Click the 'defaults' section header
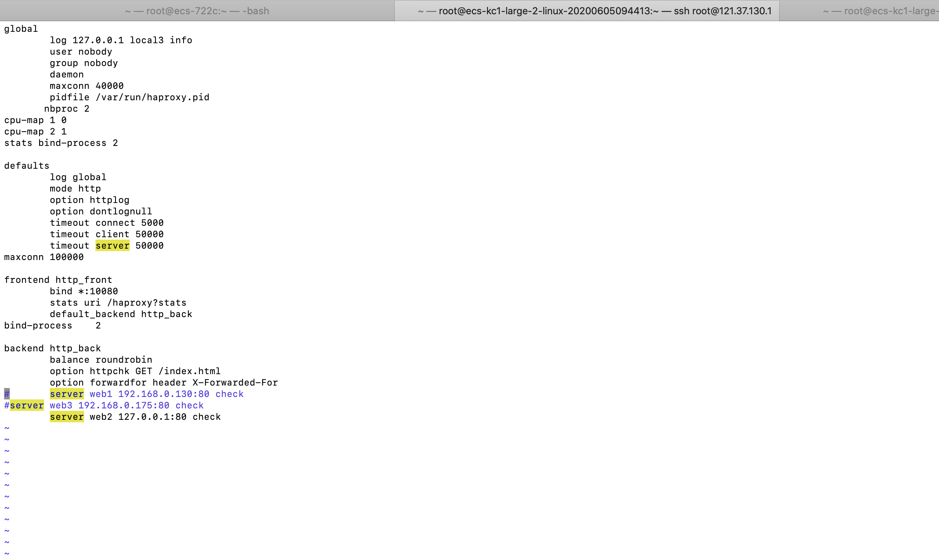The width and height of the screenshot is (939, 560). pyautogui.click(x=27, y=166)
